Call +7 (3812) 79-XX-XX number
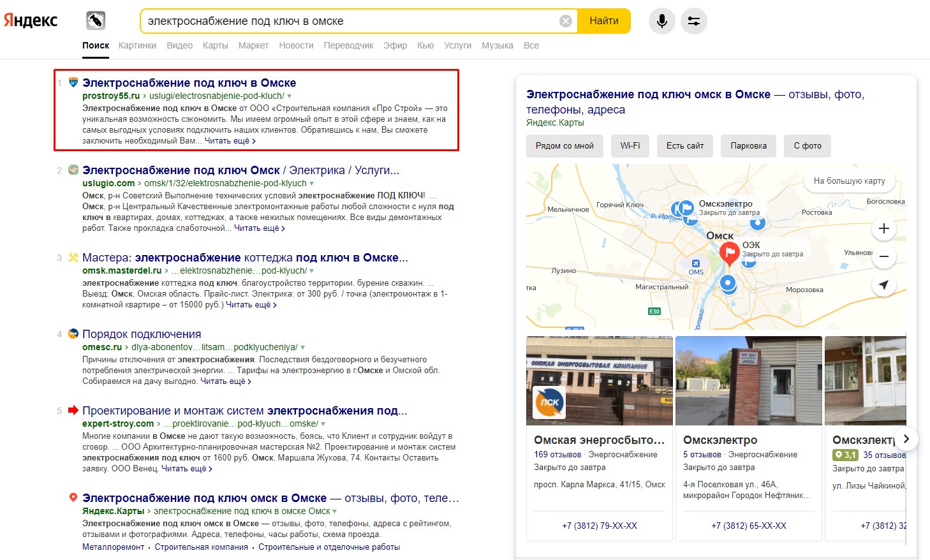The height and width of the screenshot is (560, 930). coord(600,526)
